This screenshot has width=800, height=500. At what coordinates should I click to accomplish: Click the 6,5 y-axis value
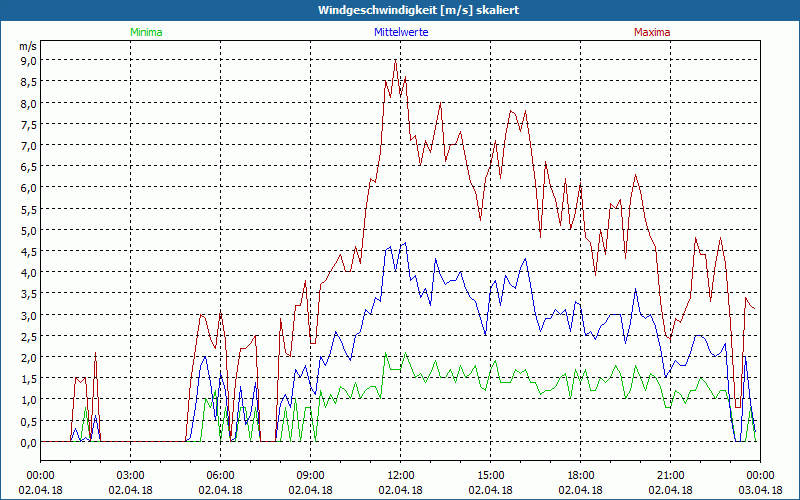coord(28,167)
